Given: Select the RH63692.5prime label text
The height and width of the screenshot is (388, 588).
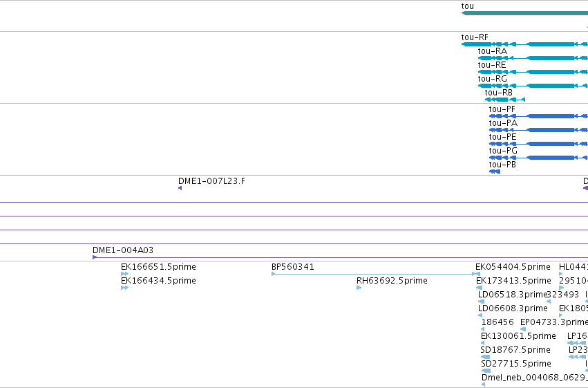Looking at the screenshot, I should (x=392, y=281).
